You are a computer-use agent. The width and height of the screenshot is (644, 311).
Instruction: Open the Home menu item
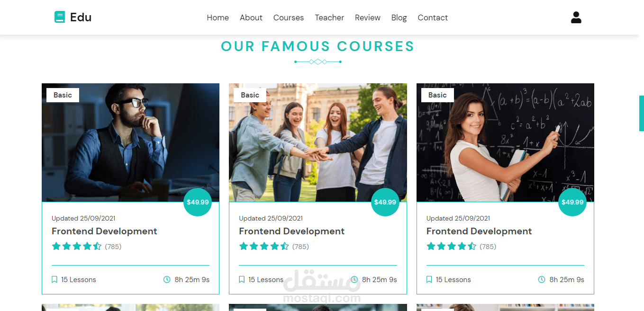pos(218,18)
